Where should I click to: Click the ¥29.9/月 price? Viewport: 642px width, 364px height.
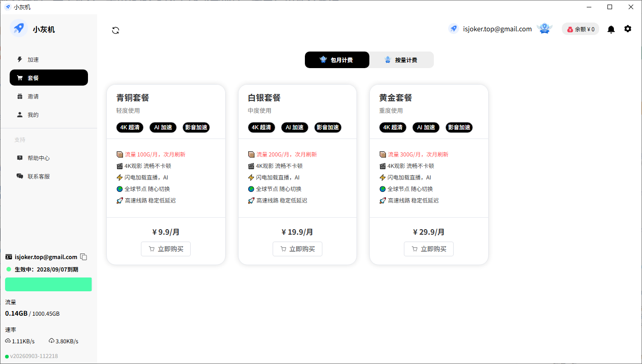click(429, 232)
